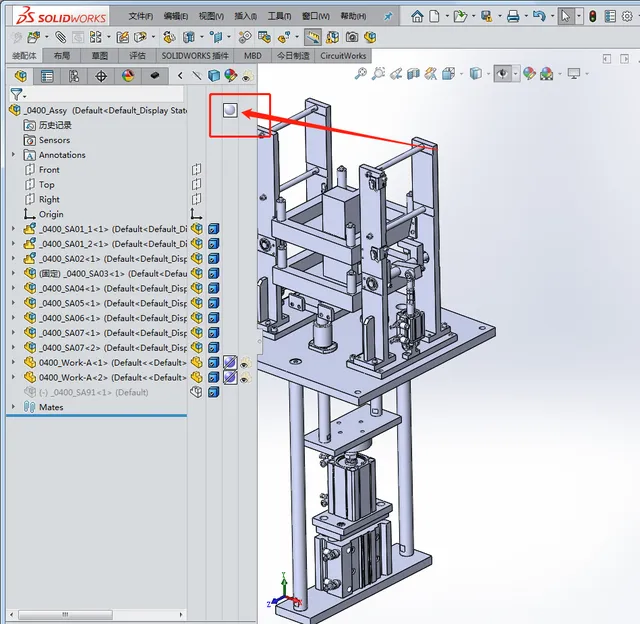
Task: Open dropdown arrow next to Save icon
Action: tap(499, 17)
